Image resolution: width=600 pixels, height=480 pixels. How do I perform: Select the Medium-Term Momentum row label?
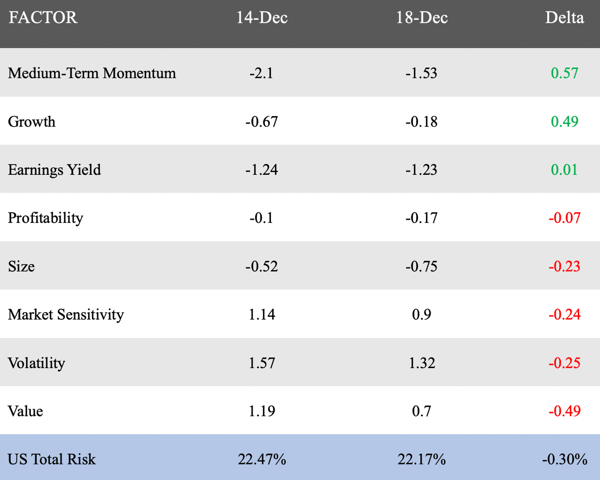92,73
